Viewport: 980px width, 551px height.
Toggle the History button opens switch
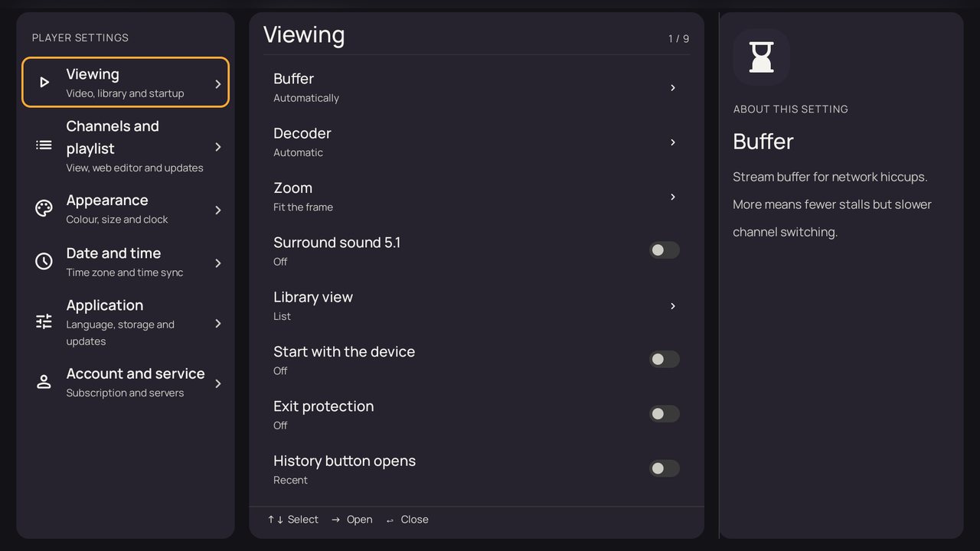pyautogui.click(x=665, y=468)
